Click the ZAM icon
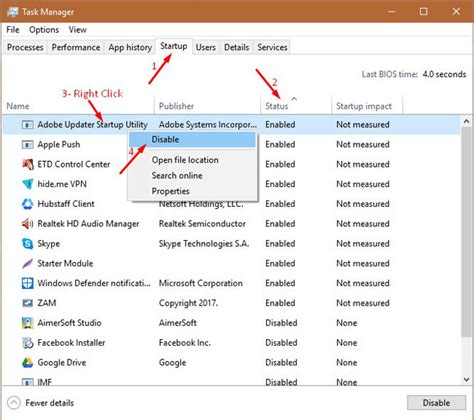The height and width of the screenshot is (420, 474). pos(27,303)
